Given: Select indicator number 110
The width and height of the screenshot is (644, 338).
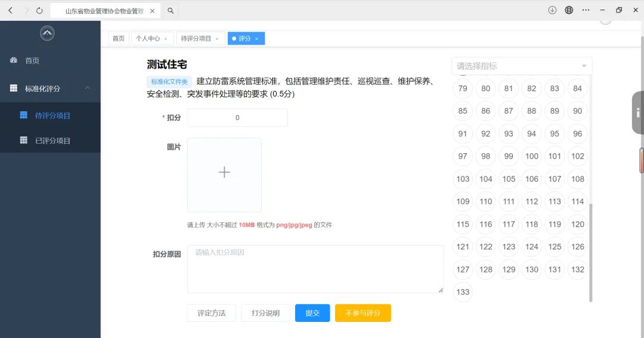Looking at the screenshot, I should (486, 201).
